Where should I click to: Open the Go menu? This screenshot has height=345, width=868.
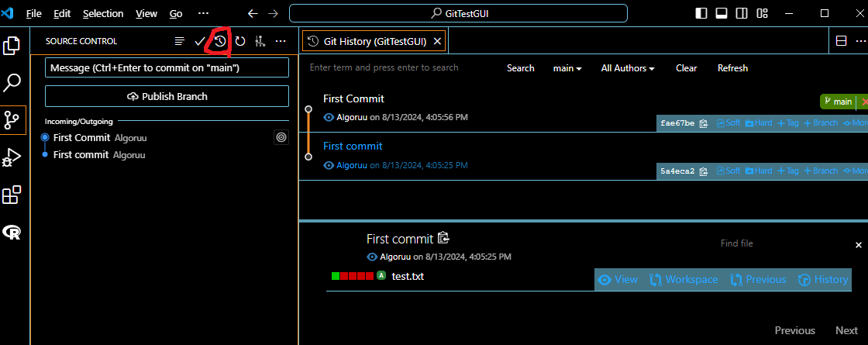click(x=176, y=14)
